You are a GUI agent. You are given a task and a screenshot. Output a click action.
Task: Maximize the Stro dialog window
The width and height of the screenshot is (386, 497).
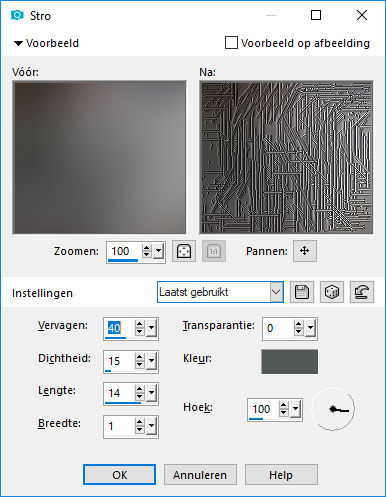click(x=316, y=15)
